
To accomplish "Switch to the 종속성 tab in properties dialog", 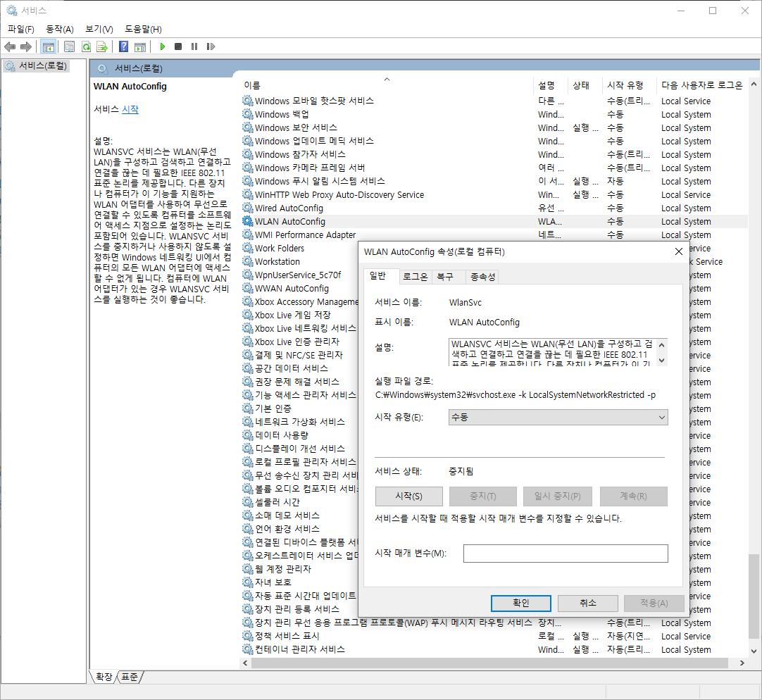I will pos(482,277).
